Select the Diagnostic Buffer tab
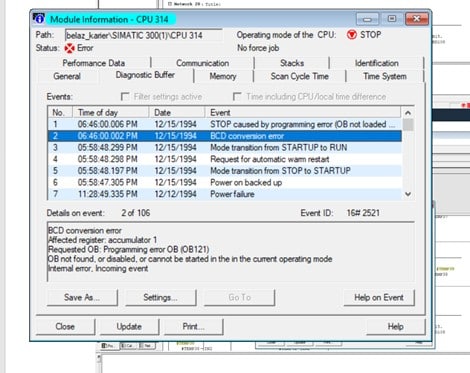Viewport: 470px width, 373px height. [145, 75]
